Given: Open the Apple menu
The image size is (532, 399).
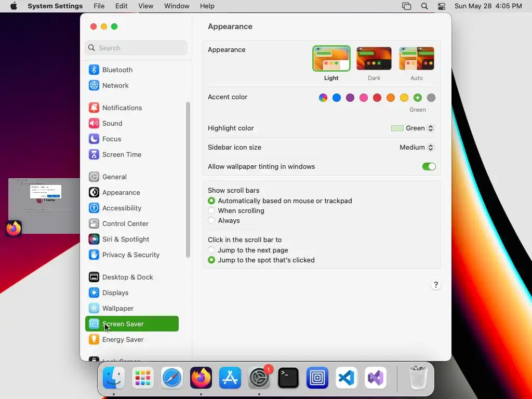Looking at the screenshot, I should point(14,6).
